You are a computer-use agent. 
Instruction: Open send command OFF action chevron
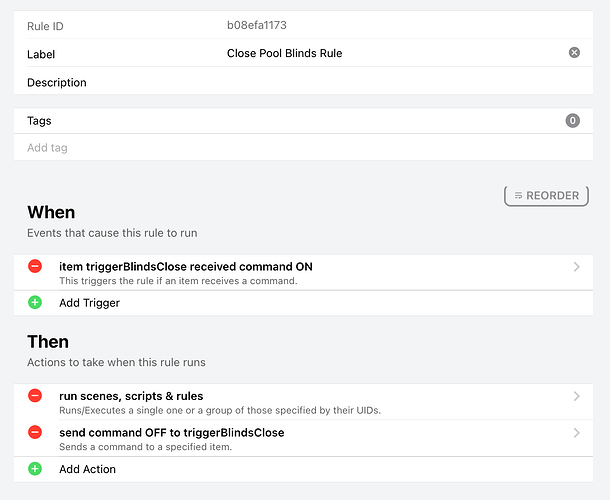click(577, 433)
